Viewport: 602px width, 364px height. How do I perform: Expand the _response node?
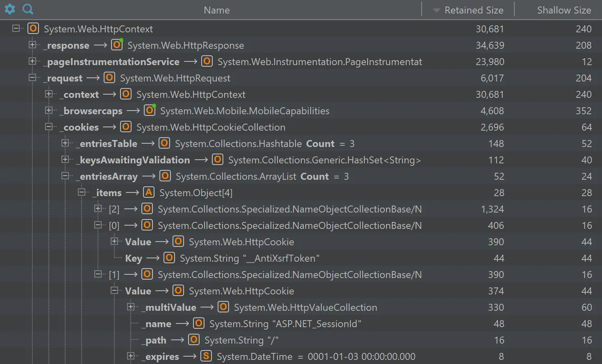(x=32, y=45)
